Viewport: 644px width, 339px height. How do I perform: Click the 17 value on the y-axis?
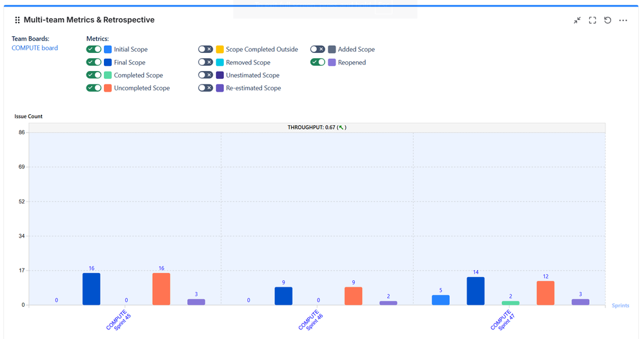coord(22,271)
